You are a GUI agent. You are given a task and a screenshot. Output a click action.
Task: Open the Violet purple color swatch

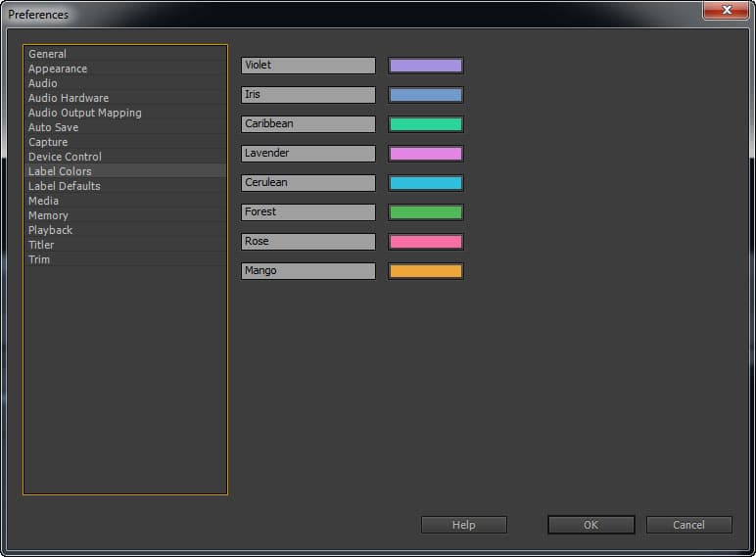pos(426,66)
